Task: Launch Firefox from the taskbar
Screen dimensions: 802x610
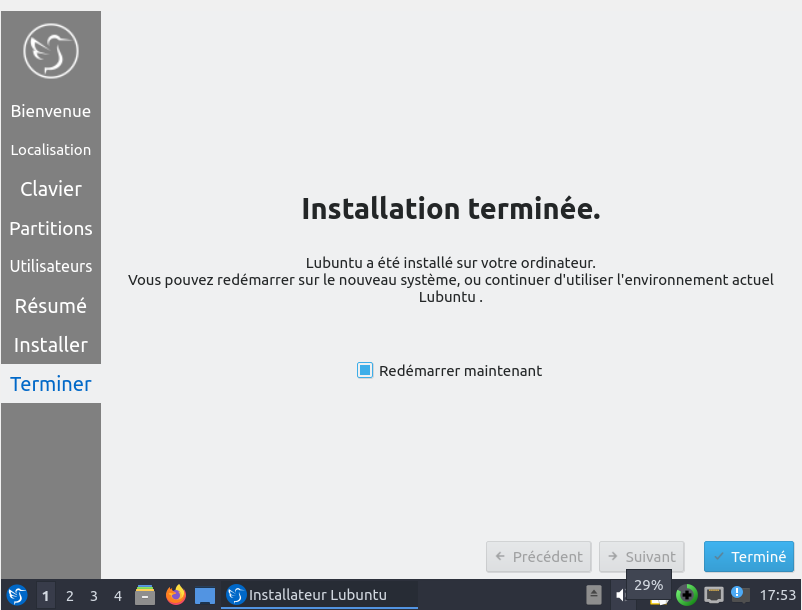Action: pos(175,595)
